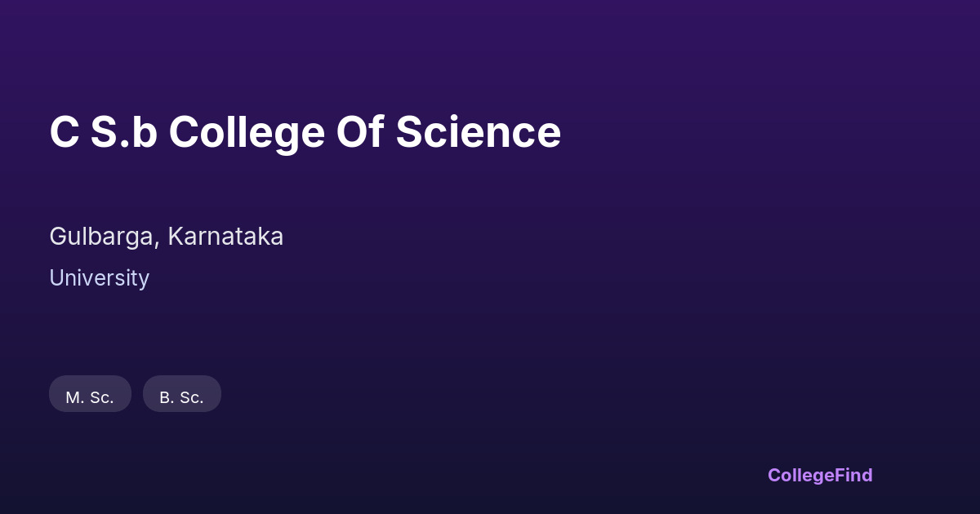Image resolution: width=980 pixels, height=514 pixels.
Task: Click the word Gulbarga
Action: click(102, 237)
